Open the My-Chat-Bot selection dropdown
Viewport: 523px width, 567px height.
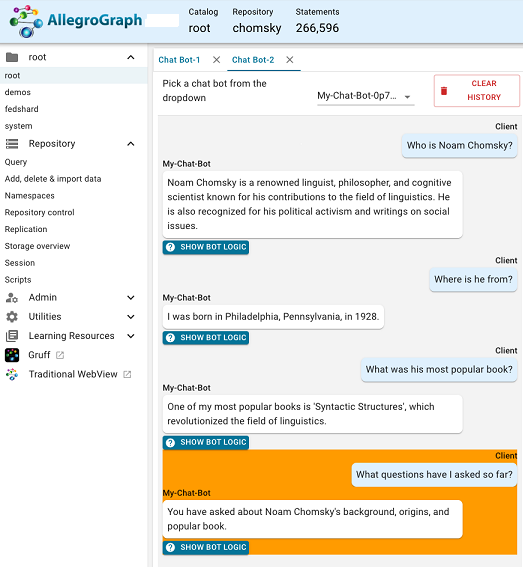365,96
